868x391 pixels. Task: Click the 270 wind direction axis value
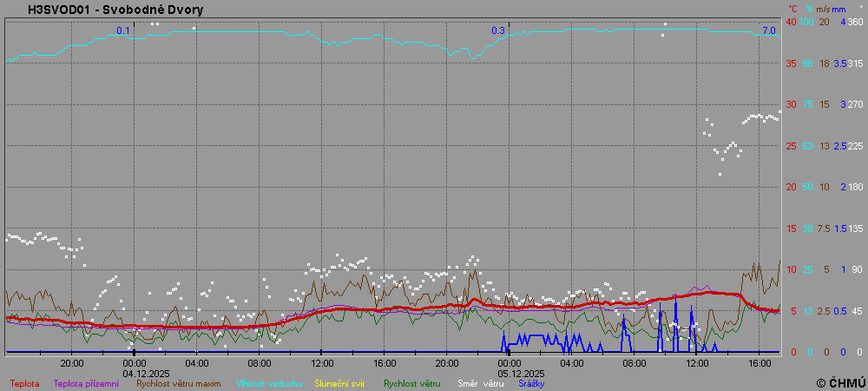click(855, 104)
